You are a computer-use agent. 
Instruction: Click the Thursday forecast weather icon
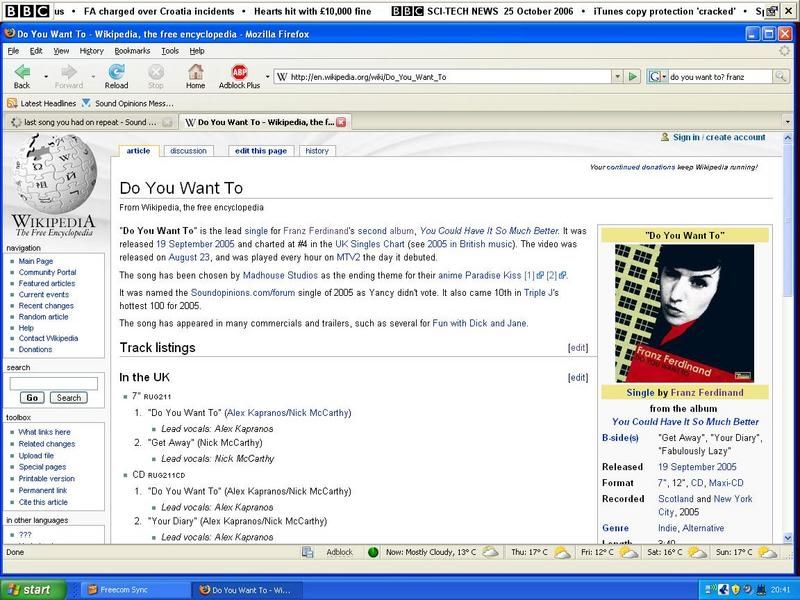coord(562,552)
